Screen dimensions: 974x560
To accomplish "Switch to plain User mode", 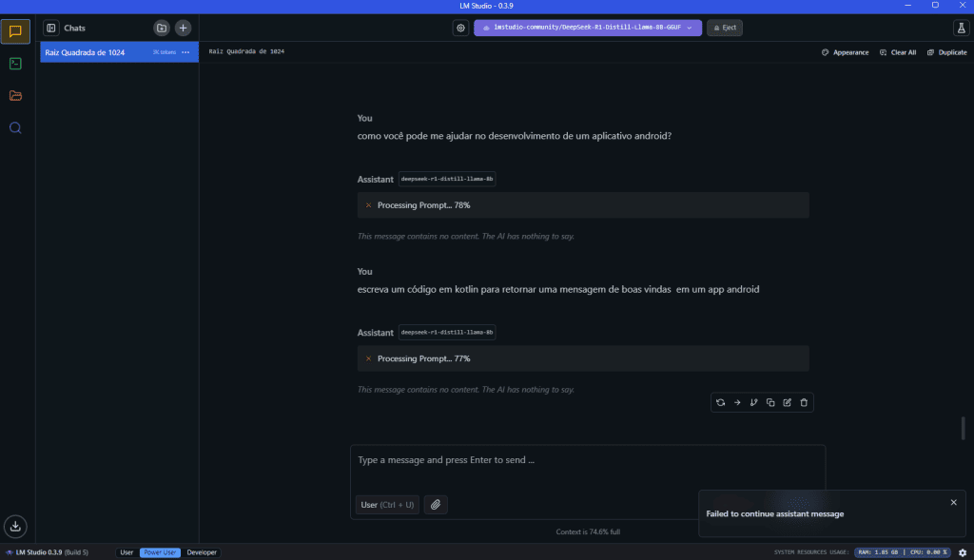I will tap(127, 552).
